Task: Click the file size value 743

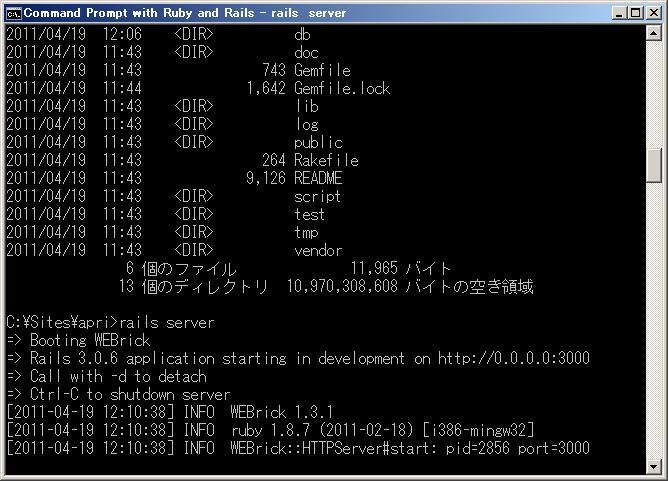Action: 274,70
